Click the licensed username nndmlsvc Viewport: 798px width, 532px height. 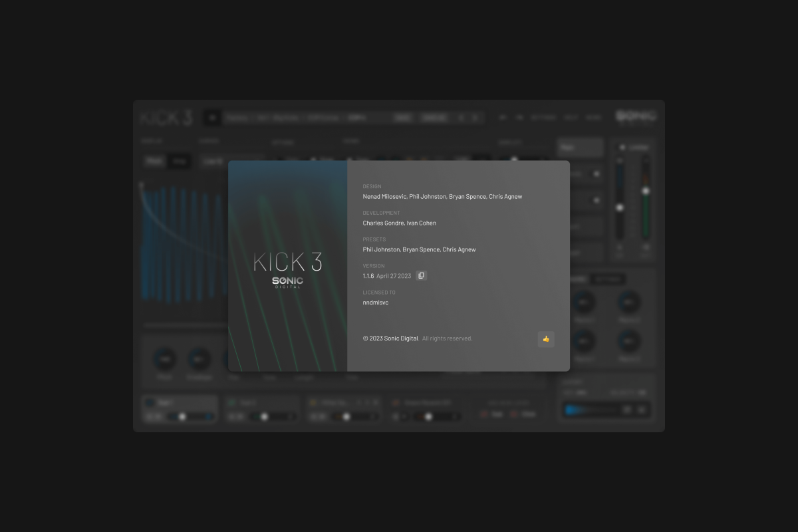click(375, 303)
